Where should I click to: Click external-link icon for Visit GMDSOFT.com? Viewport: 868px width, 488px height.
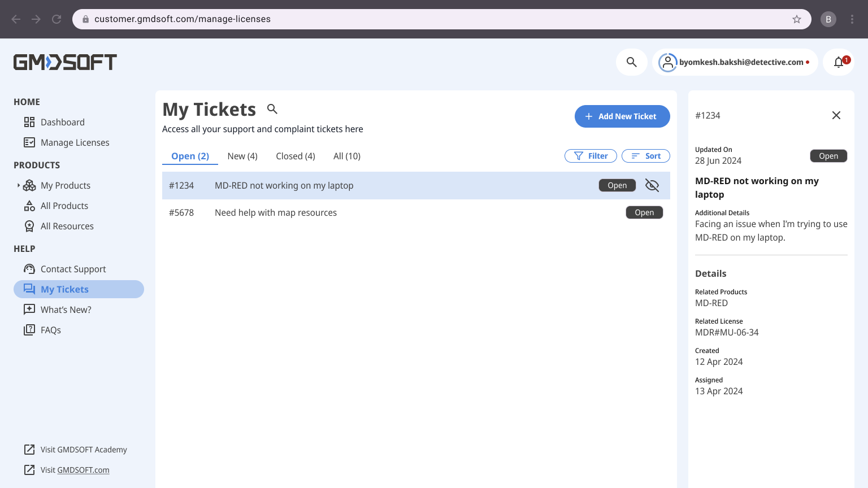tap(29, 470)
